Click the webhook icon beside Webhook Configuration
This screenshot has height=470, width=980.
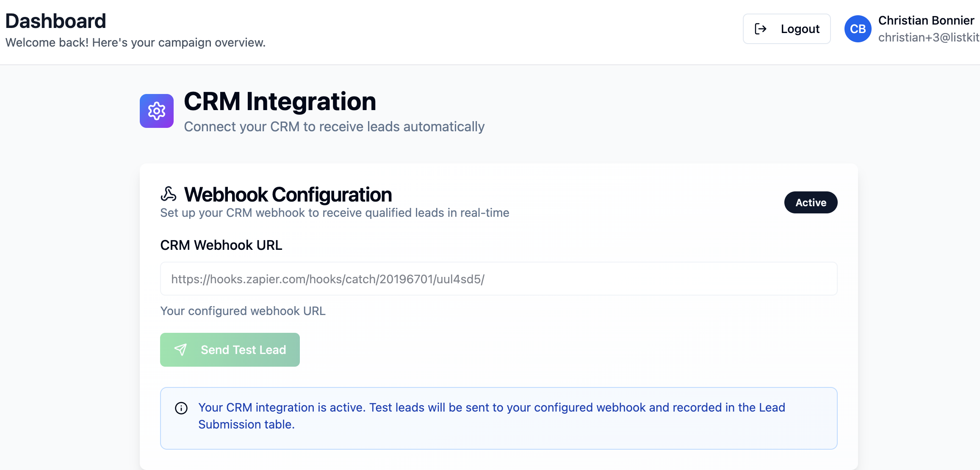(169, 194)
